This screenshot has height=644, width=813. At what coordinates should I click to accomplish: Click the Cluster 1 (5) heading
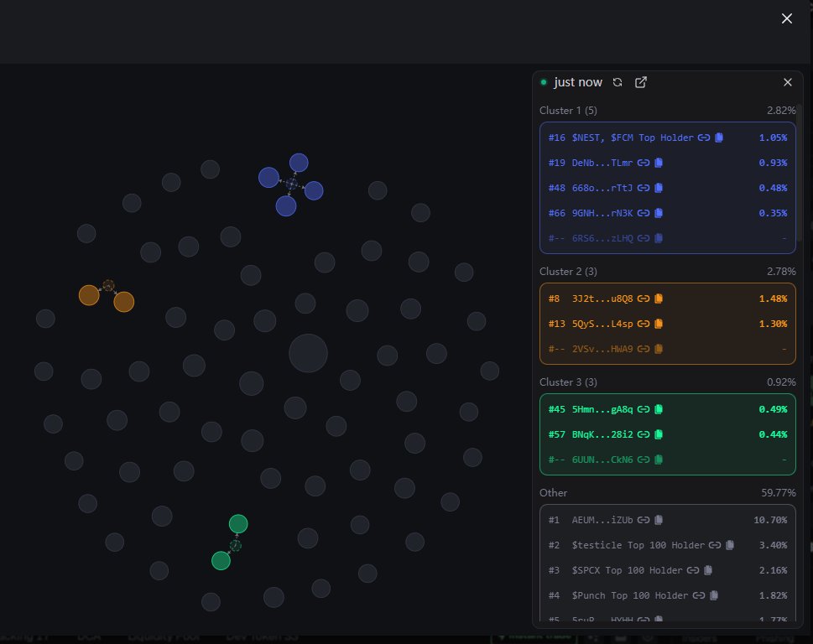tap(568, 111)
